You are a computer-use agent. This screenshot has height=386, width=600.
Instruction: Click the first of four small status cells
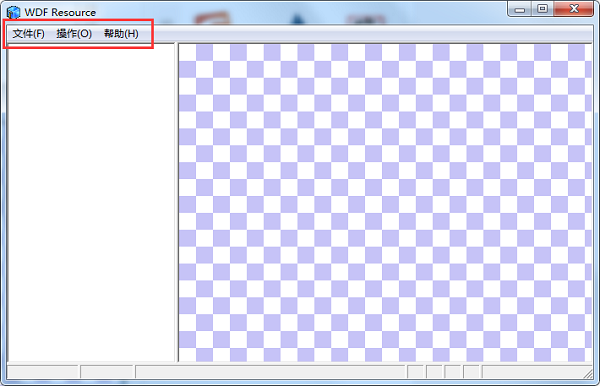(x=416, y=371)
